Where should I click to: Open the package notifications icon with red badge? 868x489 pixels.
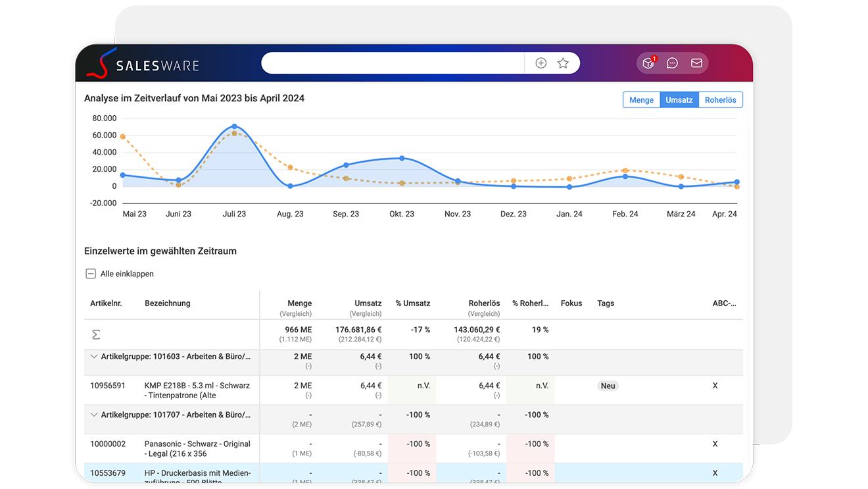[648, 63]
